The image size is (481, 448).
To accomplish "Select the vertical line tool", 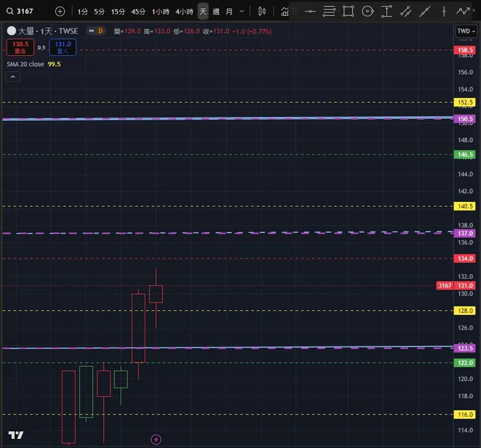I will tap(444, 12).
